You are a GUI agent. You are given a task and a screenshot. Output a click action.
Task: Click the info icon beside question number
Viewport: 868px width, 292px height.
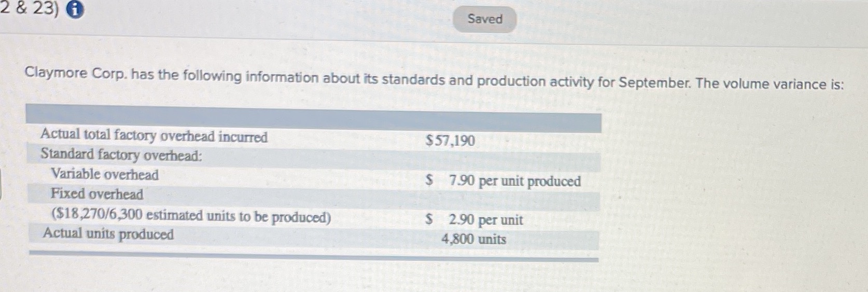click(76, 10)
